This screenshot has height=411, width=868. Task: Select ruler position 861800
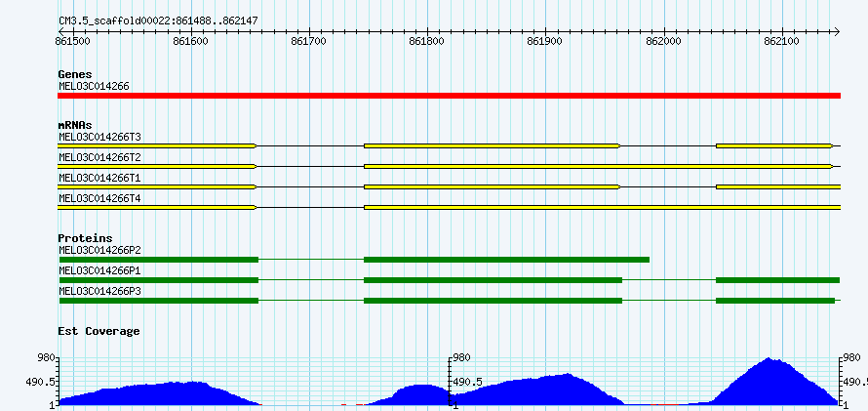pos(427,41)
